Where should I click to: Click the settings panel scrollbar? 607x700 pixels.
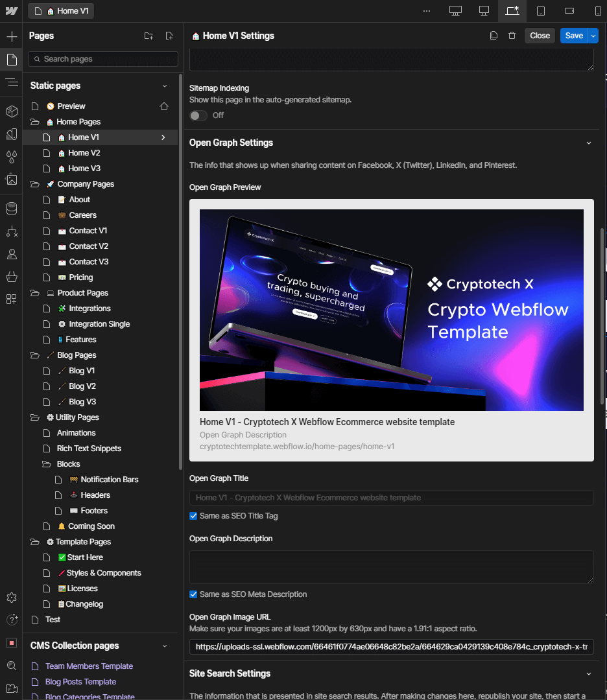(602, 316)
